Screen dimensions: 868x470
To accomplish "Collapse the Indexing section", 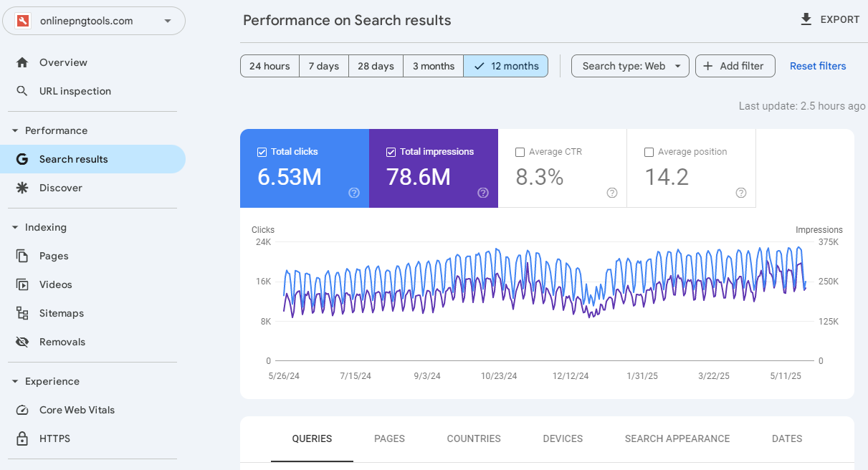I will click(15, 227).
